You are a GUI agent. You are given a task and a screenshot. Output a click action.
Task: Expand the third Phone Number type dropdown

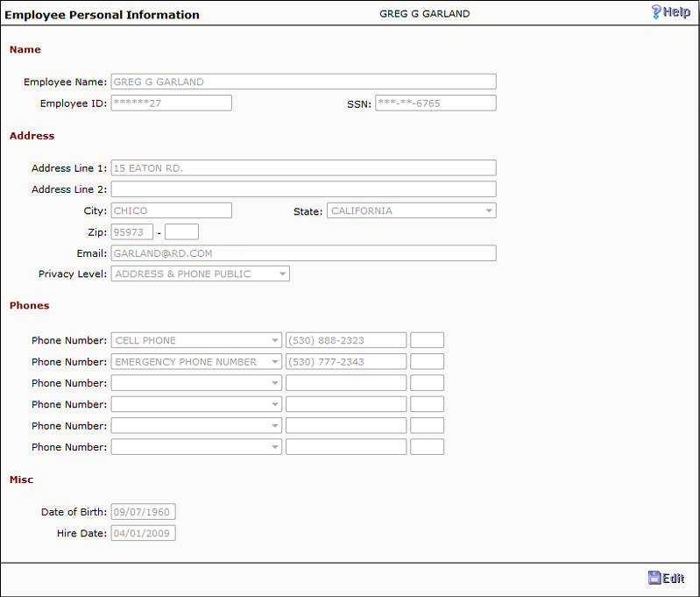point(196,383)
